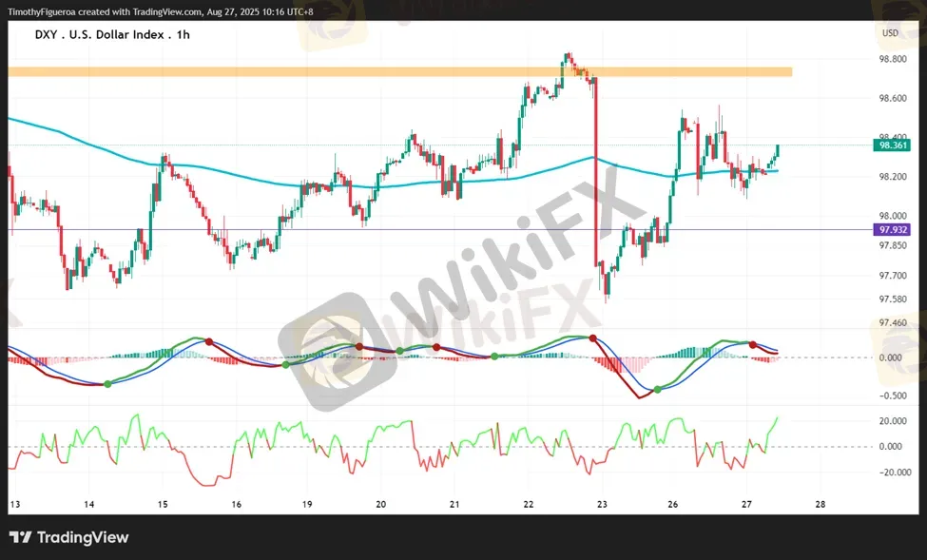927x560 pixels.
Task: Click date label 20 on time axis
Action: (380, 505)
